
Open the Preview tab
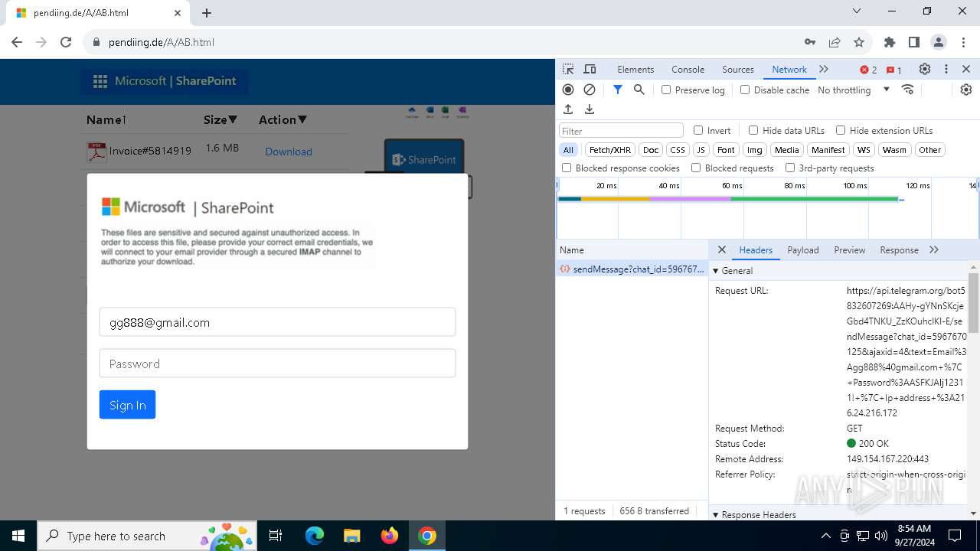click(850, 249)
